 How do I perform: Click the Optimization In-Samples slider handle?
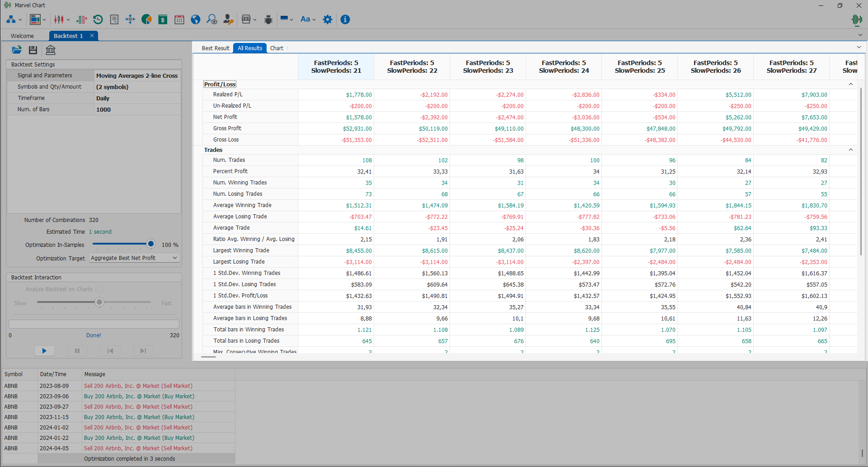151,244
